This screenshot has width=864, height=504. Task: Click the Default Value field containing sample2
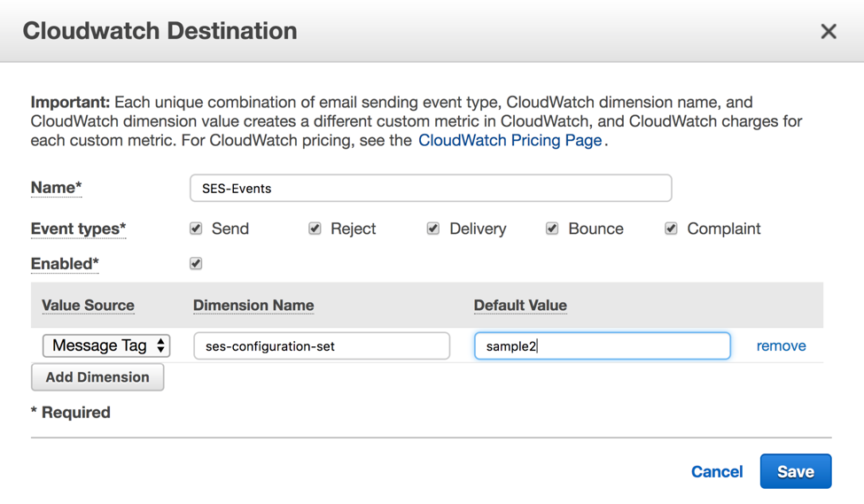(603, 346)
